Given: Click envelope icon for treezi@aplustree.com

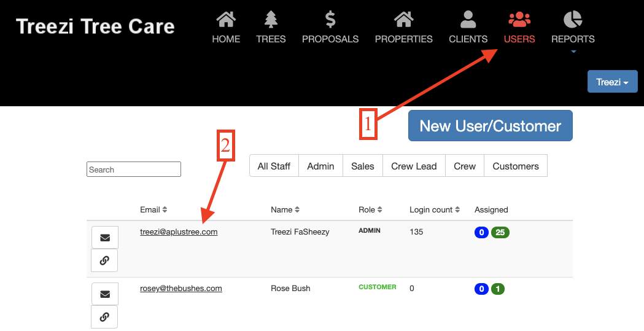Looking at the screenshot, I should 105,237.
